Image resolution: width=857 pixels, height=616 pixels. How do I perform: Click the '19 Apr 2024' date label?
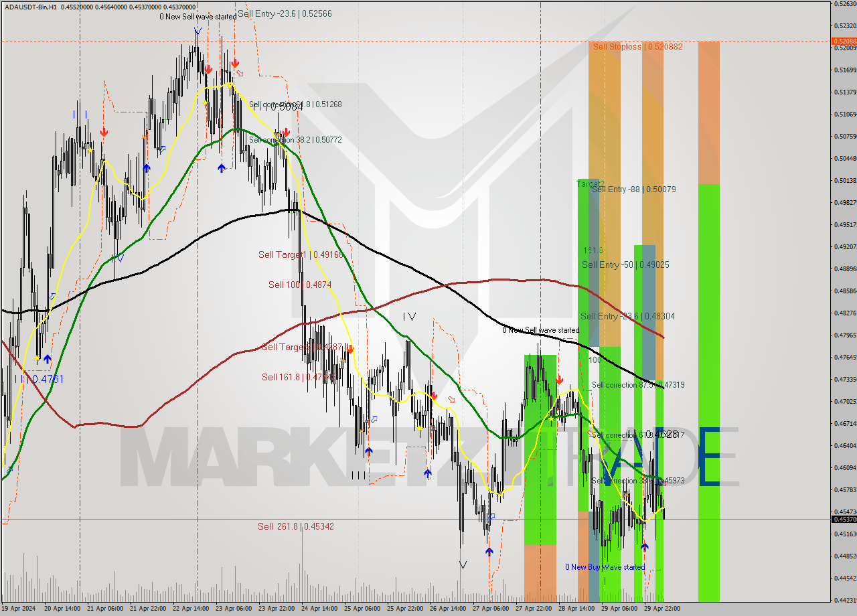(20, 609)
